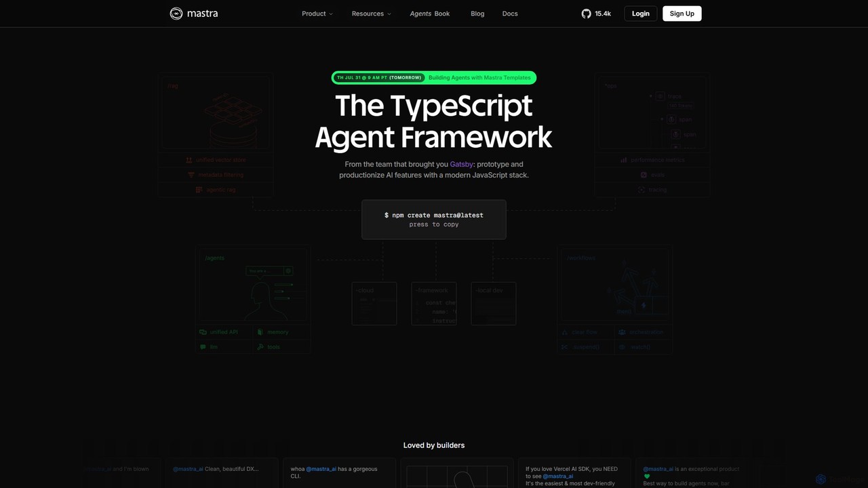Click the tools wrench icon

(x=260, y=347)
